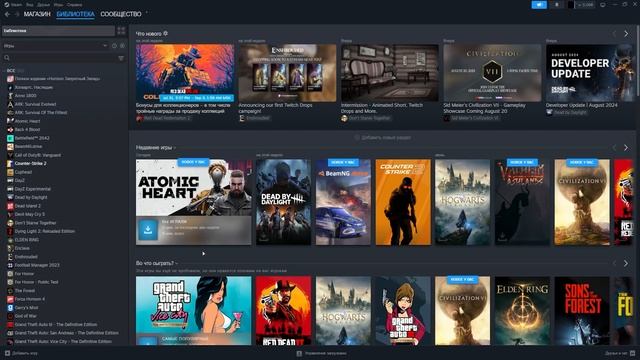Open the Valheim Ashlands game cover
Viewport: 640px width, 360px height.
point(522,202)
